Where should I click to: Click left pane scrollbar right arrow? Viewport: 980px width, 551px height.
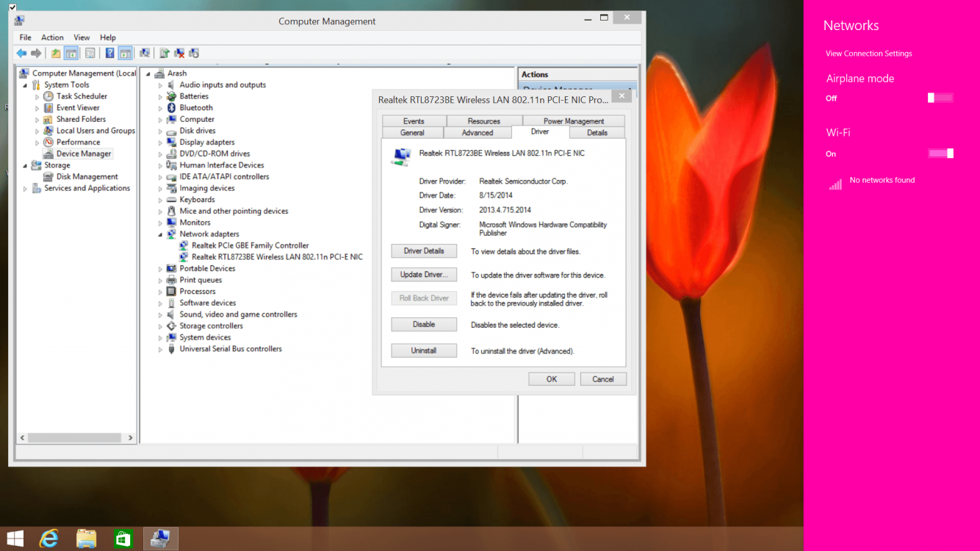click(131, 438)
